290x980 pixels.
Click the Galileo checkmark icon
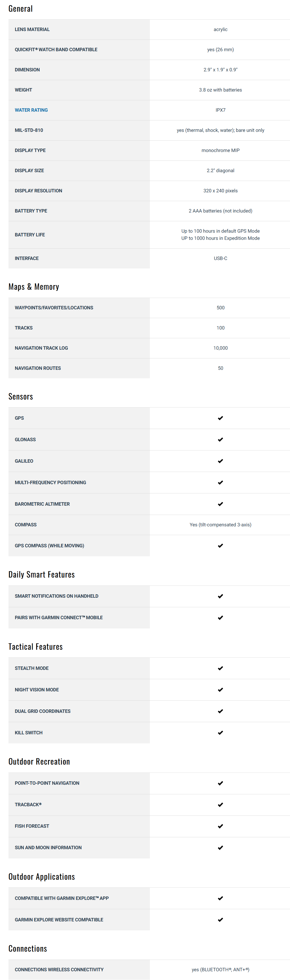pyautogui.click(x=220, y=461)
